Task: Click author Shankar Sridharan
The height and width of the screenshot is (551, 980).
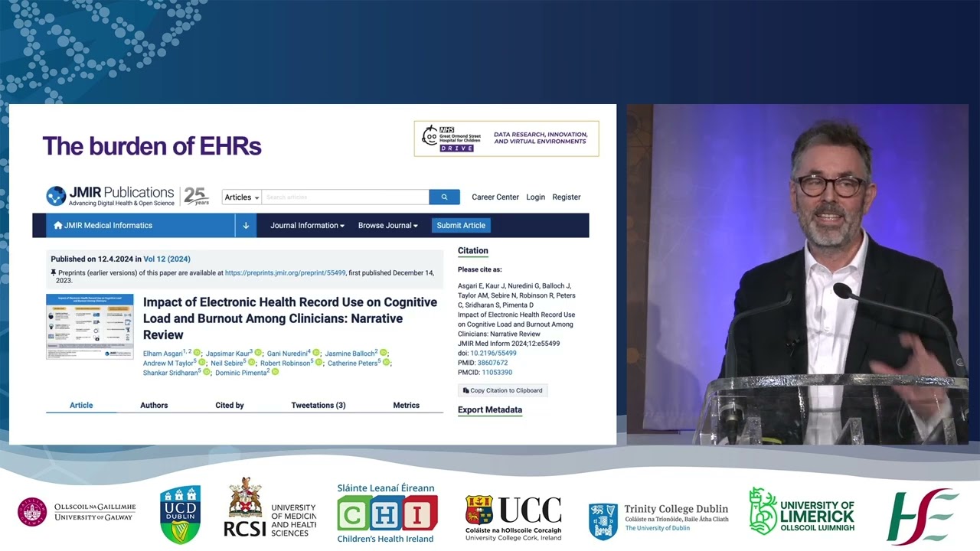Action: pyautogui.click(x=170, y=373)
